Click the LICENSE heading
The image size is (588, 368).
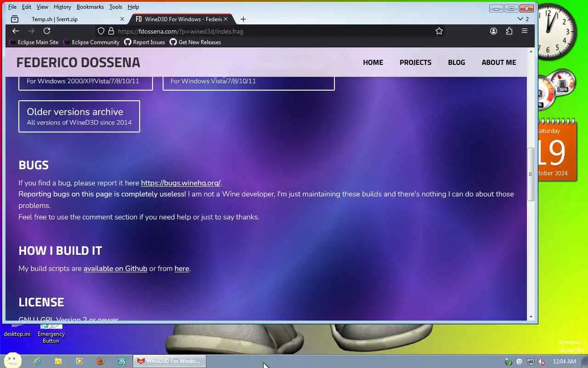(41, 302)
